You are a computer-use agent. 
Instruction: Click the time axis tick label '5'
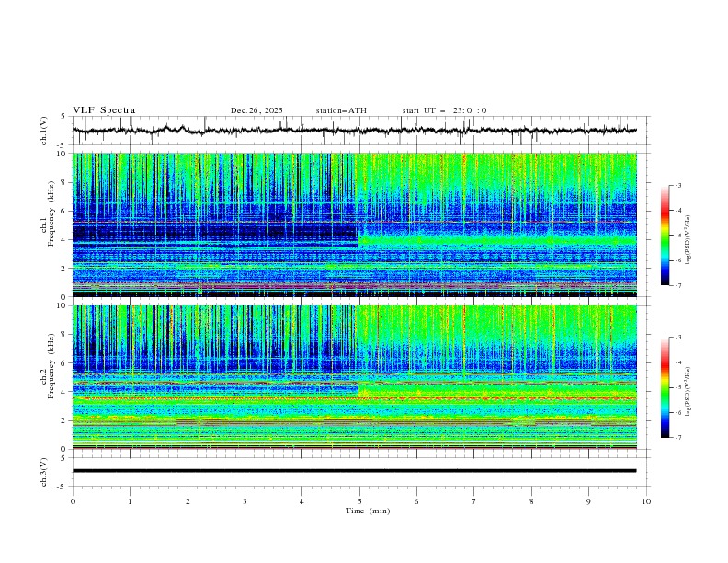[359, 501]
